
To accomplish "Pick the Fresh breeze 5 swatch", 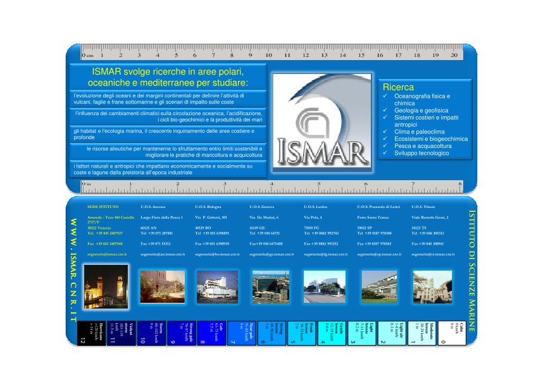I will click(x=302, y=333).
